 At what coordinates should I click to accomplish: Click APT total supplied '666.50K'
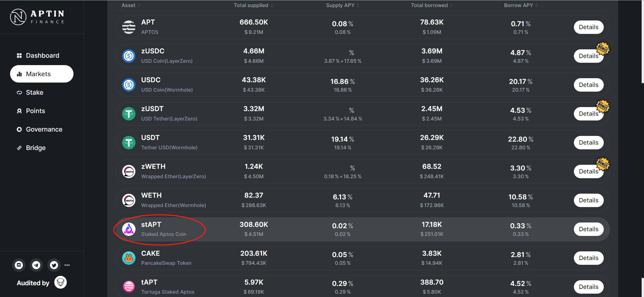pyautogui.click(x=254, y=22)
